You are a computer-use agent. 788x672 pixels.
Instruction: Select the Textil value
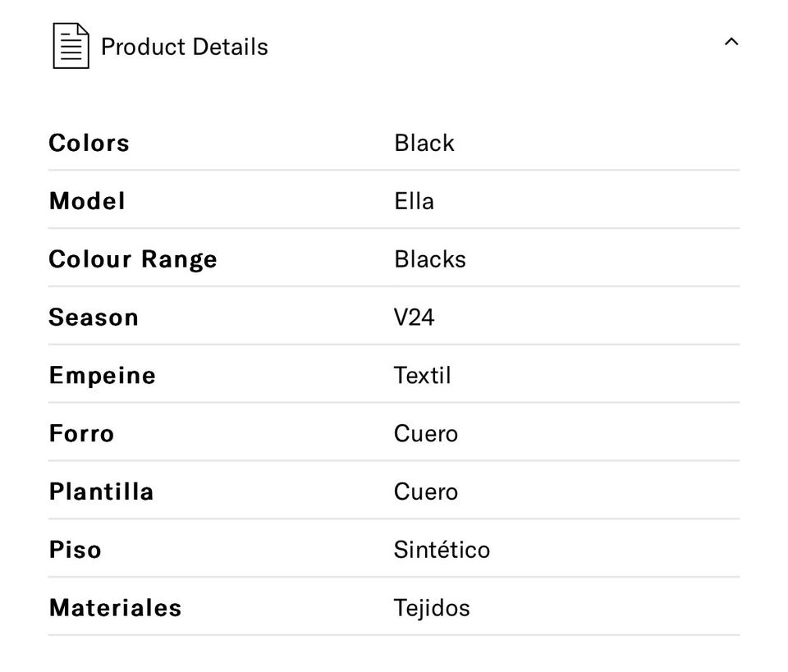(422, 376)
